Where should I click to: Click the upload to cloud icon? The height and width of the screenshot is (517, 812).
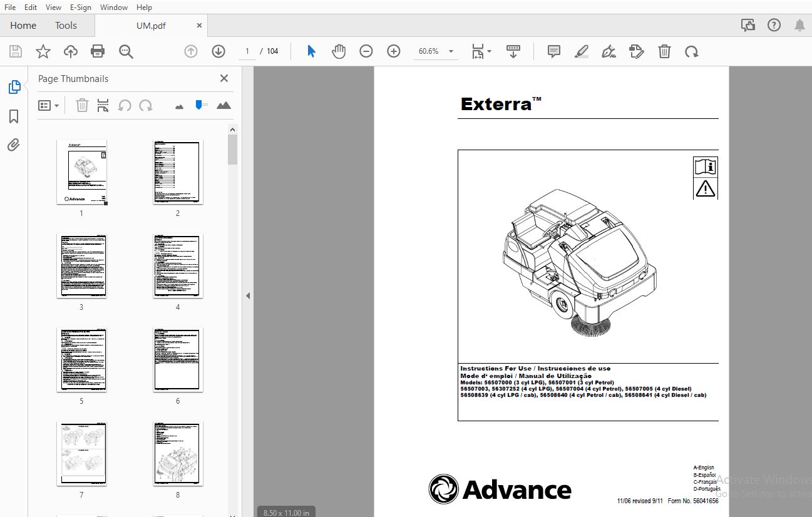tap(70, 51)
